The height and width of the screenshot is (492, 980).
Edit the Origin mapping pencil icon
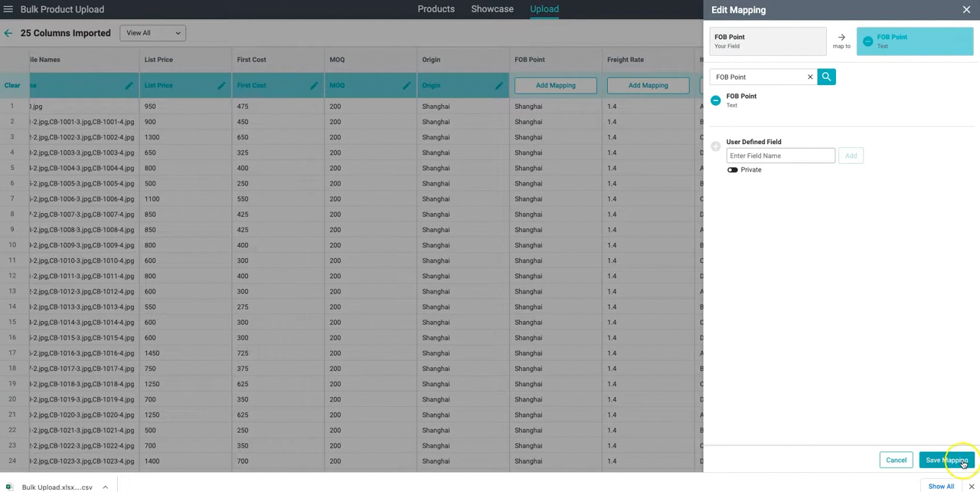click(499, 85)
